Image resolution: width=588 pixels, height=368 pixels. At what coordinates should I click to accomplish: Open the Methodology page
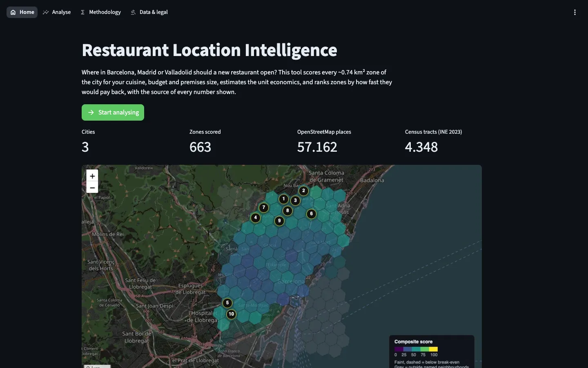point(100,12)
